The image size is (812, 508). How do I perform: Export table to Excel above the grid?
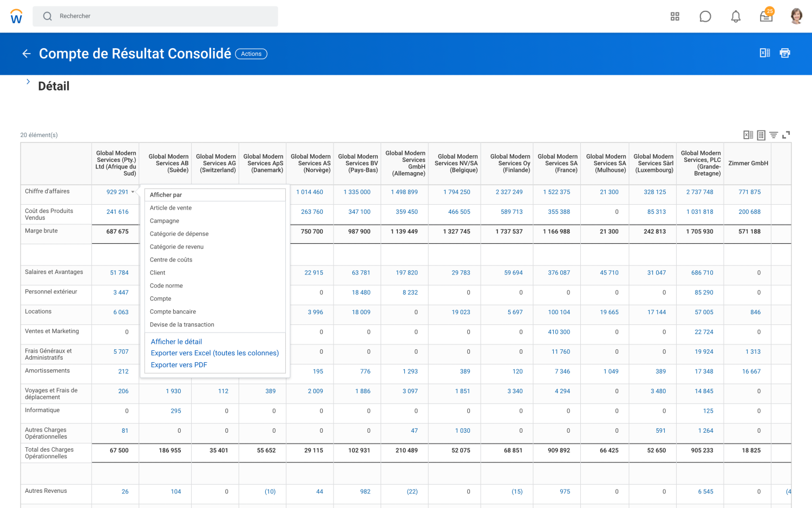pyautogui.click(x=748, y=135)
